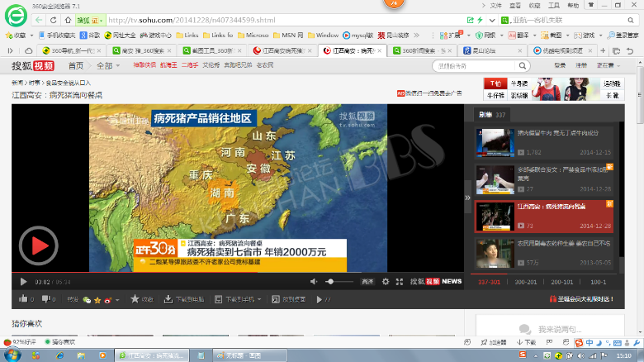644x362 pixels.
Task: Expand the 全部 navigation dropdown
Action: 107,65
